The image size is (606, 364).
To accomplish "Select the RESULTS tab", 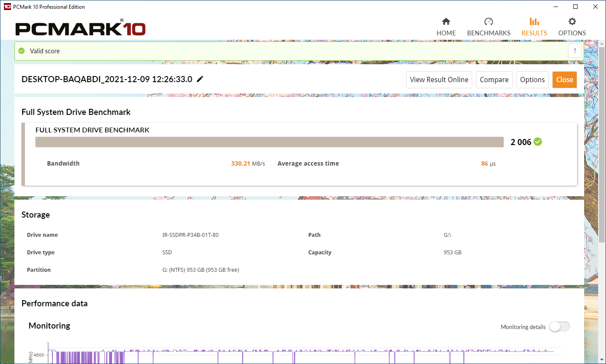I will coord(534,27).
